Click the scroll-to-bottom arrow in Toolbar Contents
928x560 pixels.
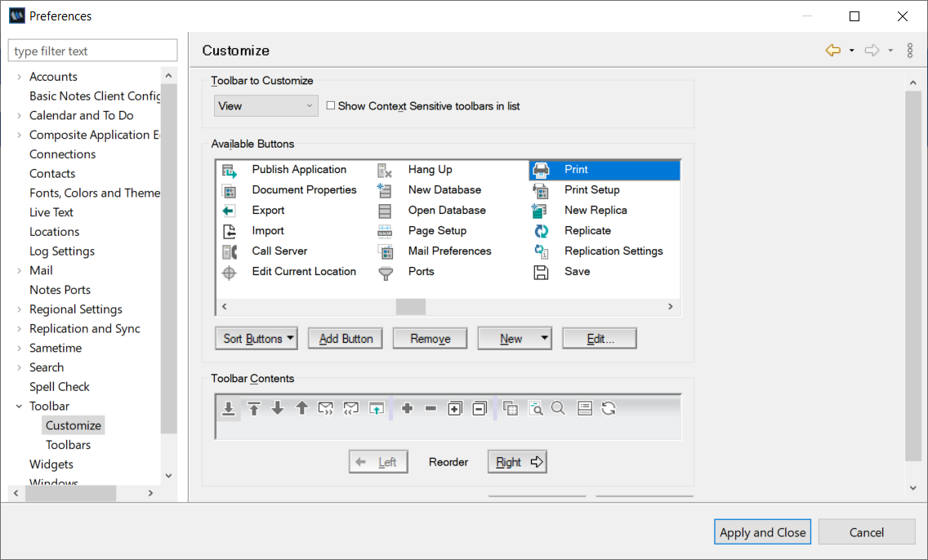point(229,408)
